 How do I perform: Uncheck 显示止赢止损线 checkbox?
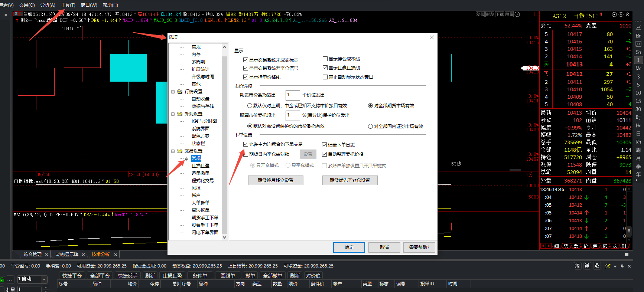click(x=325, y=68)
